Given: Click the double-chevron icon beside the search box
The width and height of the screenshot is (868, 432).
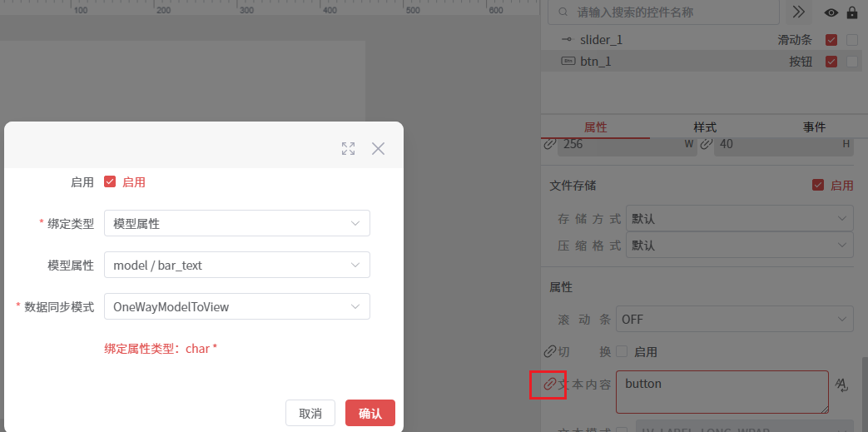Looking at the screenshot, I should (798, 12).
